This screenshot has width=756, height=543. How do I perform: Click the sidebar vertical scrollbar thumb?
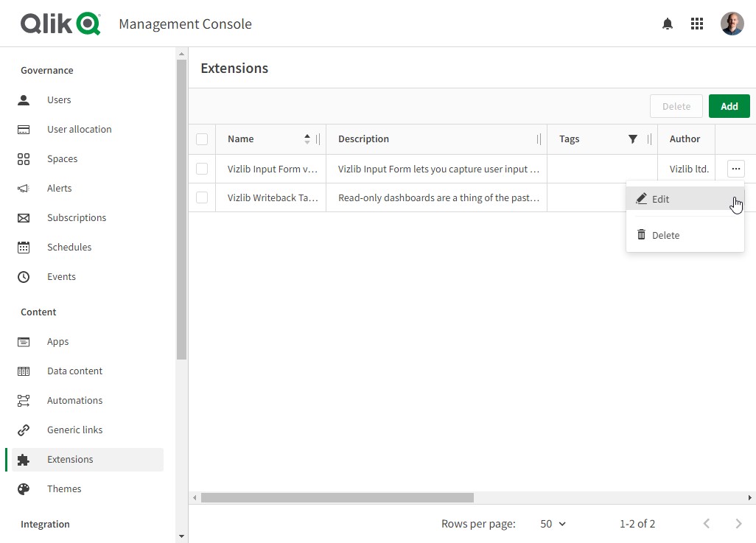(181, 210)
